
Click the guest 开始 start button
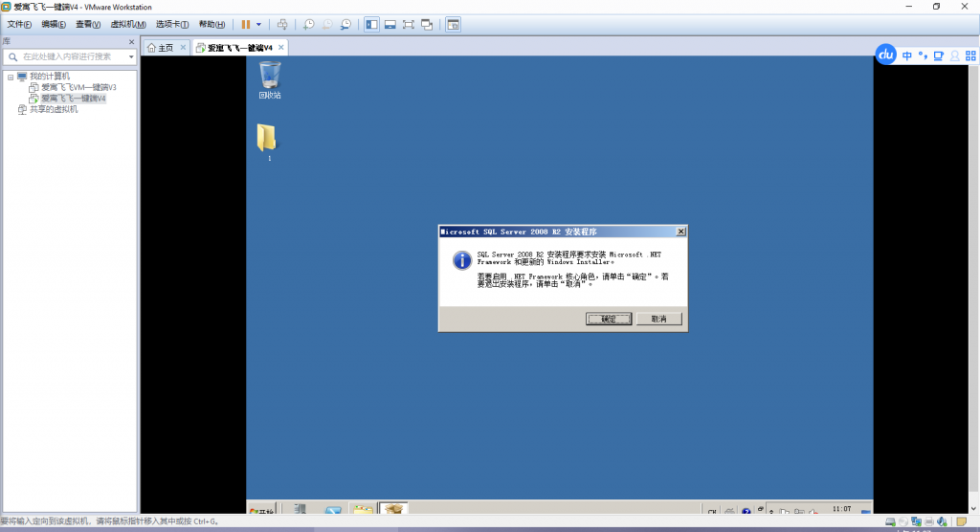(262, 509)
